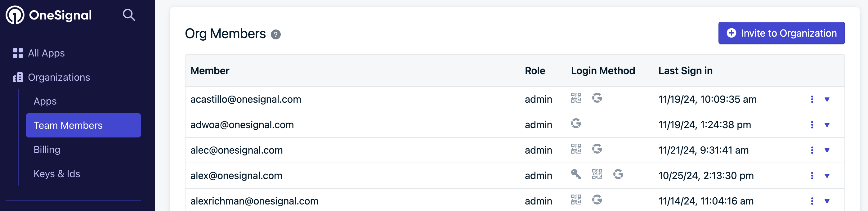This screenshot has height=211, width=868.
Task: Click the Google icon for alec@onesignal.com
Action: point(597,149)
